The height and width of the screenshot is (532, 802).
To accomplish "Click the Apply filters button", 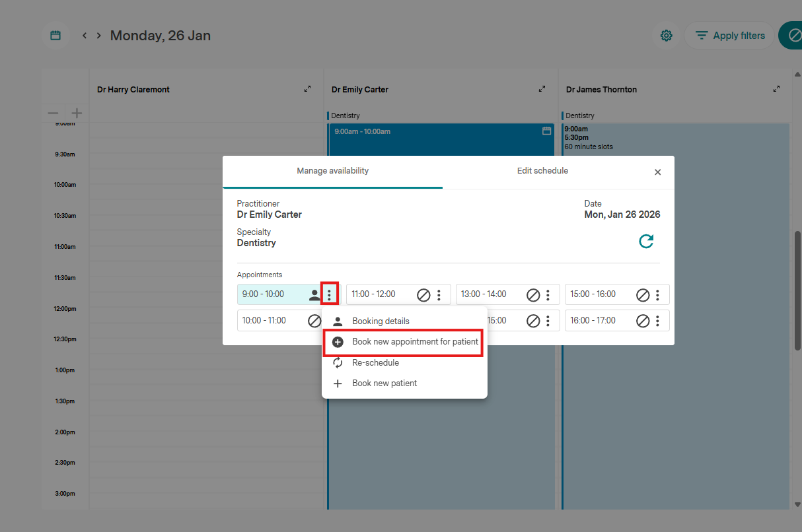I will [x=729, y=36].
